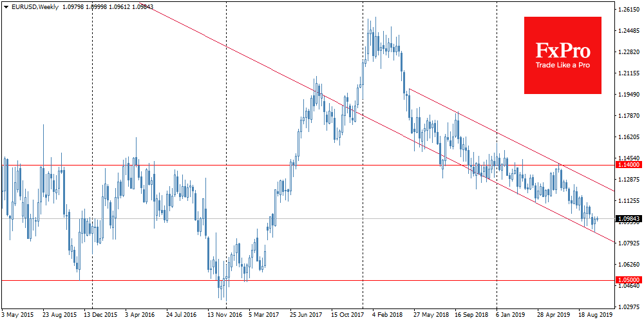Viewport: 644px width, 322px height.
Task: Click the 25 Jun 2017 date label
Action: tap(306, 316)
